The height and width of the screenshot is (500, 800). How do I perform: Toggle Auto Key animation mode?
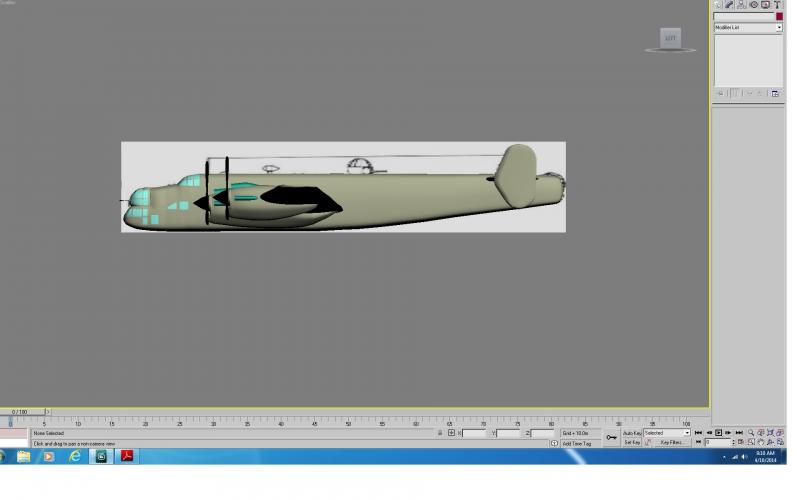[x=632, y=433]
